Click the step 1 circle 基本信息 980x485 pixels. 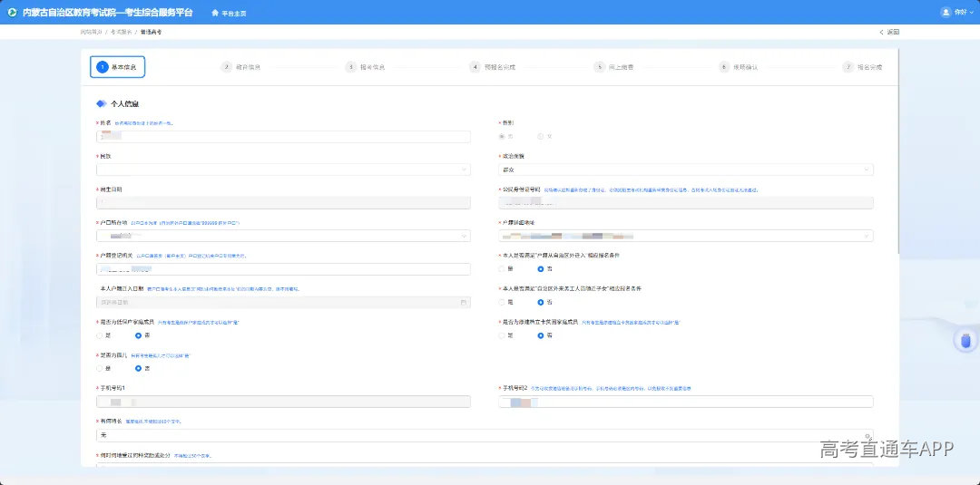[103, 67]
